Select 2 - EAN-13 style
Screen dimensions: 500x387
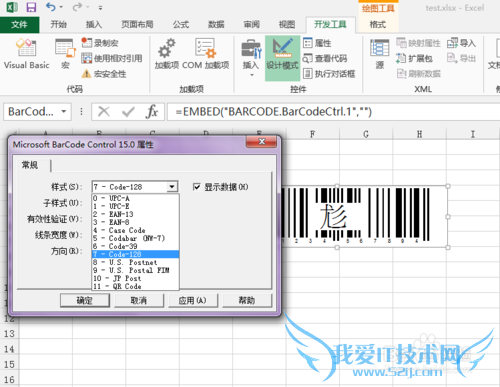click(x=136, y=214)
